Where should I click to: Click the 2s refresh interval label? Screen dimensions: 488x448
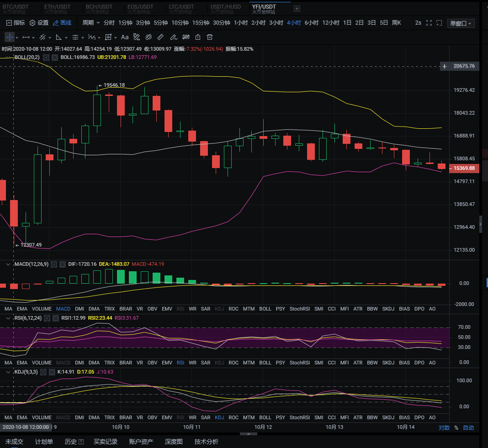click(x=418, y=23)
